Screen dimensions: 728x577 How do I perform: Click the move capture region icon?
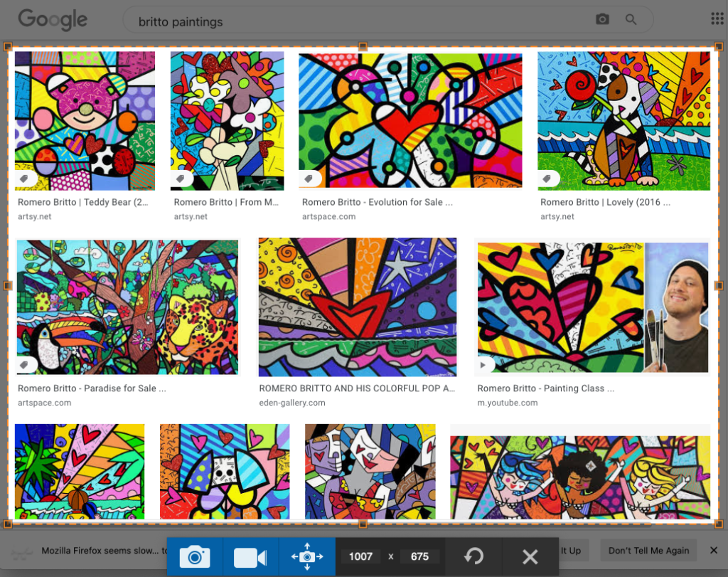[307, 556]
